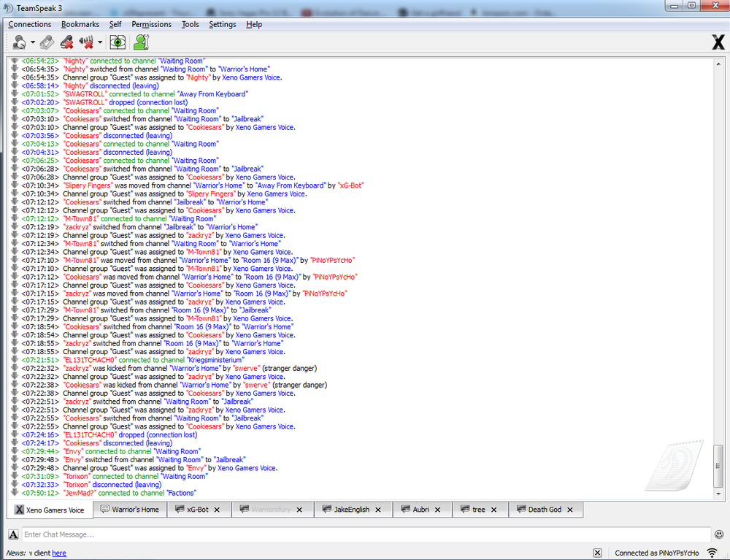Close the Death God chat tab

click(570, 510)
